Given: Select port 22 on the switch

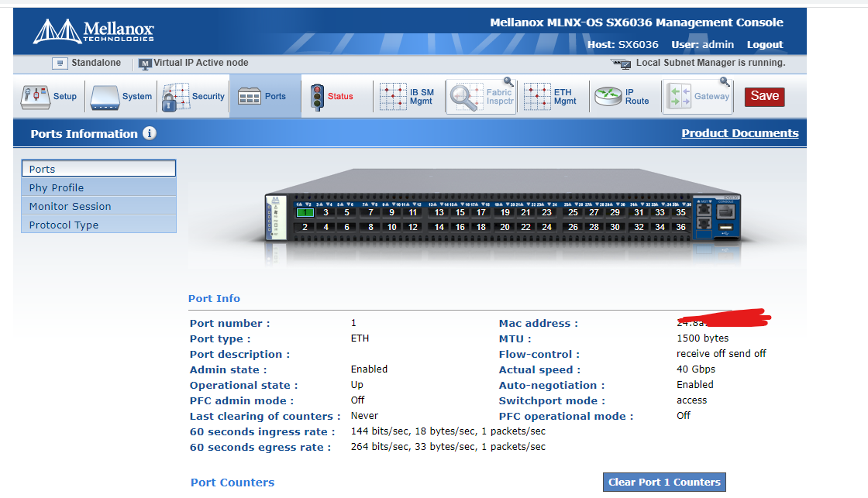Looking at the screenshot, I should pyautogui.click(x=526, y=227).
